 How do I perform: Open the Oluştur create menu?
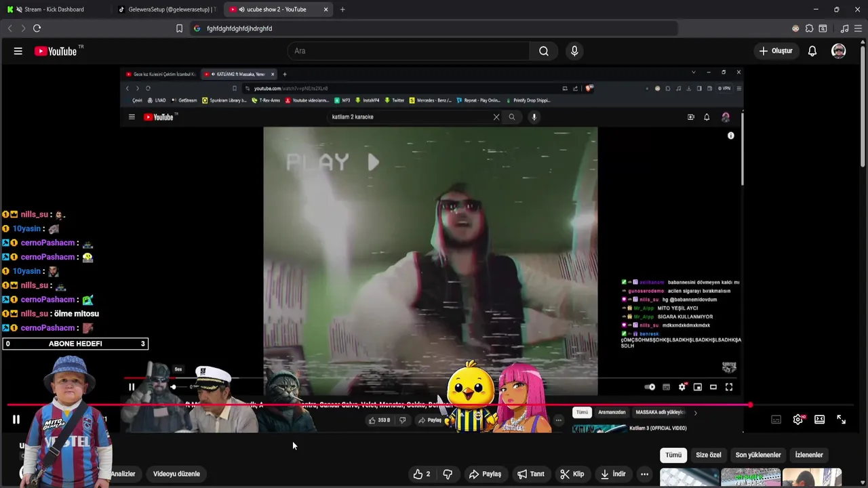pyautogui.click(x=776, y=51)
